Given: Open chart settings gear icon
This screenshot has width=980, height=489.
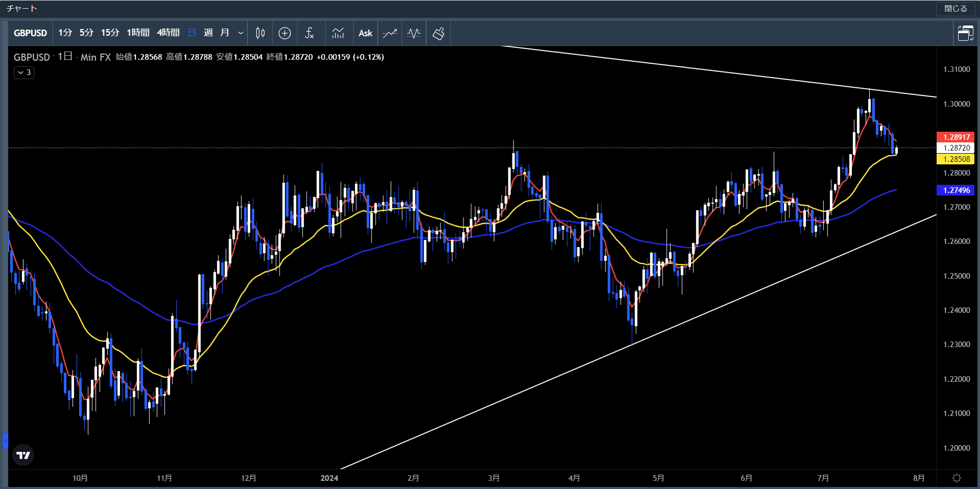Looking at the screenshot, I should point(957,478).
